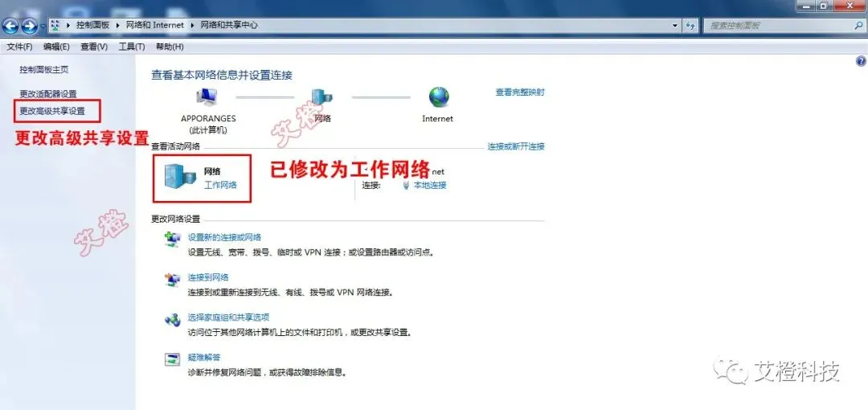Screen dimensions: 868x410
Task: Click the Internet globe icon
Action: (439, 97)
